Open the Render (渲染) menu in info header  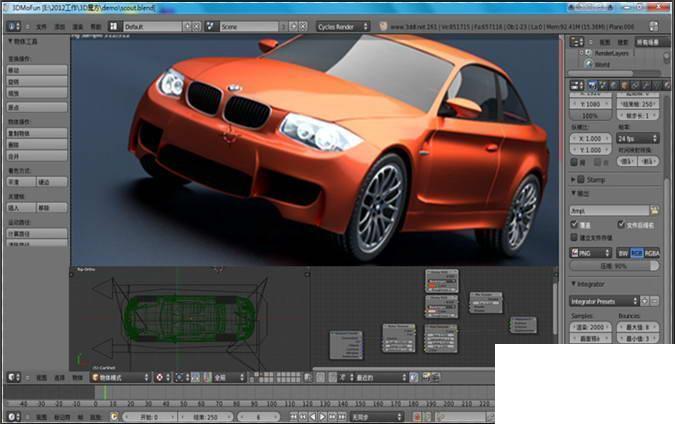point(77,27)
